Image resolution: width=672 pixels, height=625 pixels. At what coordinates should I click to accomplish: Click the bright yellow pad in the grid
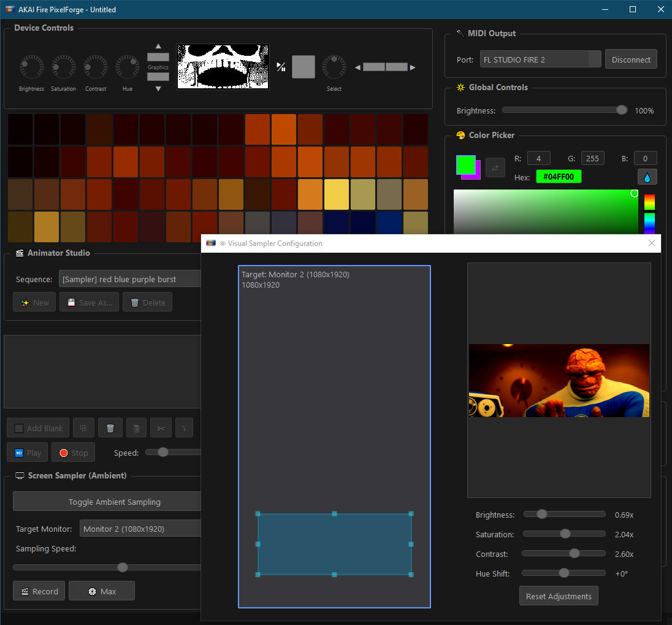[337, 194]
